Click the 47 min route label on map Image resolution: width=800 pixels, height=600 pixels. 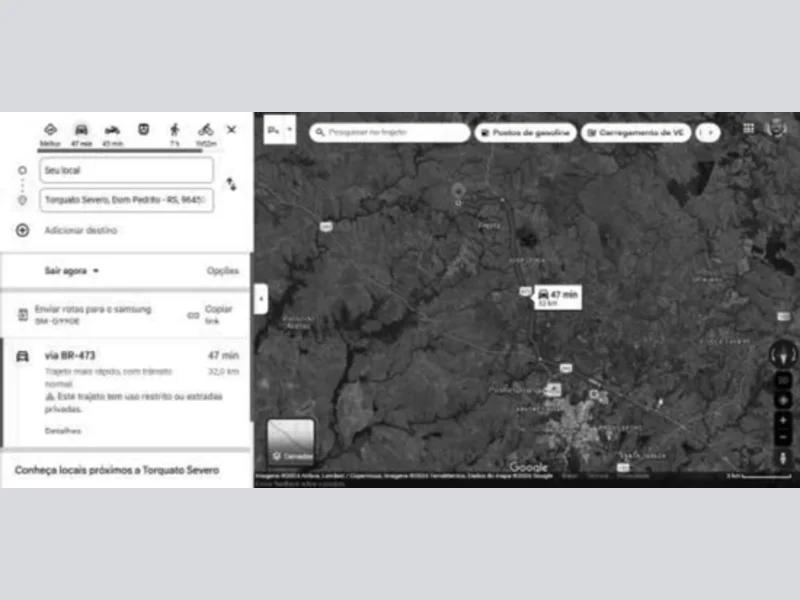pos(558,297)
